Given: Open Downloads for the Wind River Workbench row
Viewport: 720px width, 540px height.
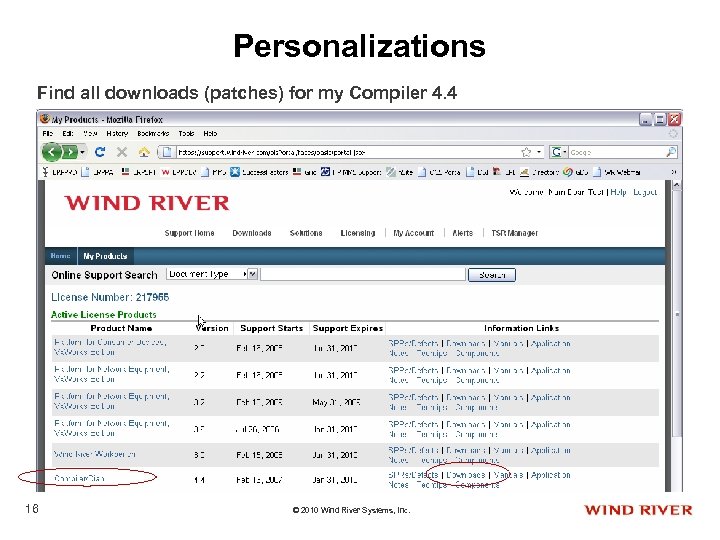Looking at the screenshot, I should point(466,450).
